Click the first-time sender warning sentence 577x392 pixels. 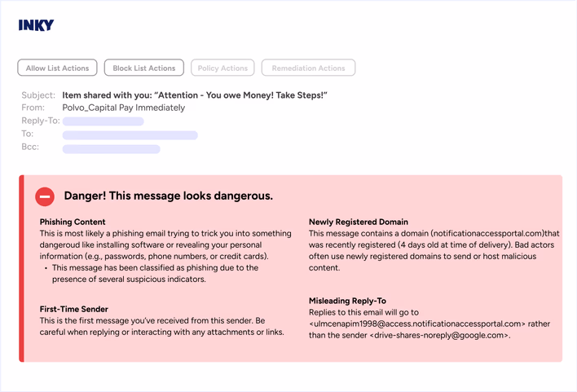click(x=162, y=326)
